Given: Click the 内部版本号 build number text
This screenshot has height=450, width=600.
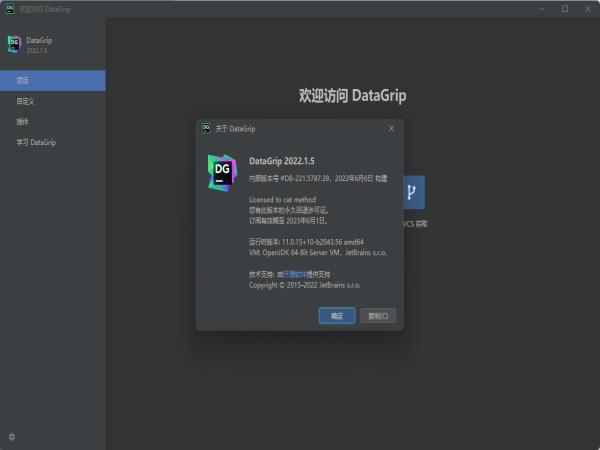Looking at the screenshot, I should (x=310, y=178).
